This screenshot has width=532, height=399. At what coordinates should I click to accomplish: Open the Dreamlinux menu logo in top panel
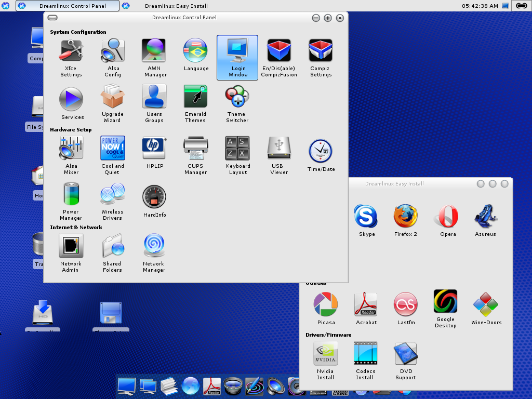point(5,6)
